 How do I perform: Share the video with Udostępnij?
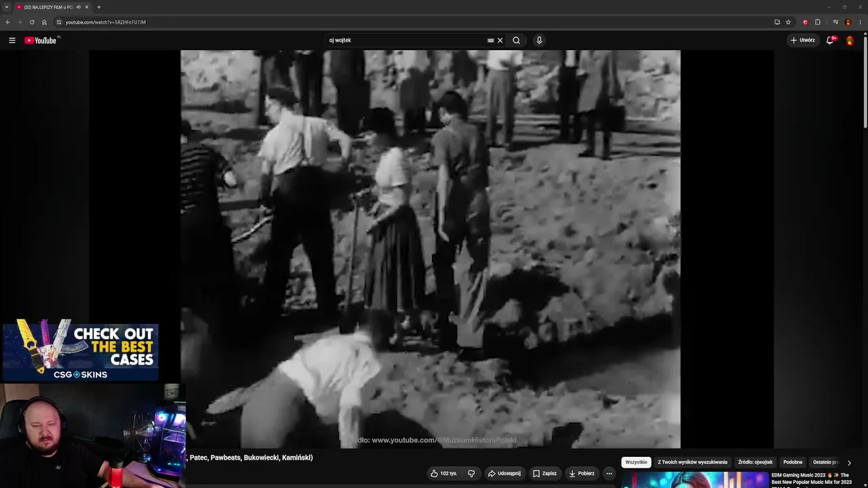tap(504, 473)
